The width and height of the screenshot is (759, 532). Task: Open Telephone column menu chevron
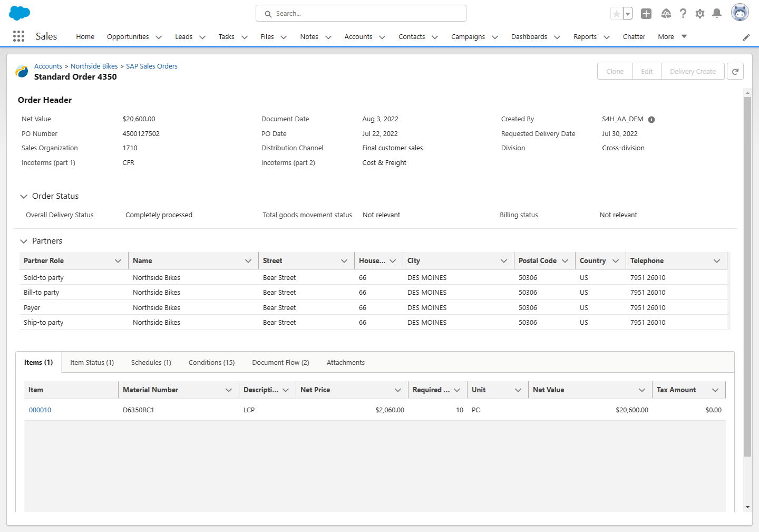coord(717,261)
